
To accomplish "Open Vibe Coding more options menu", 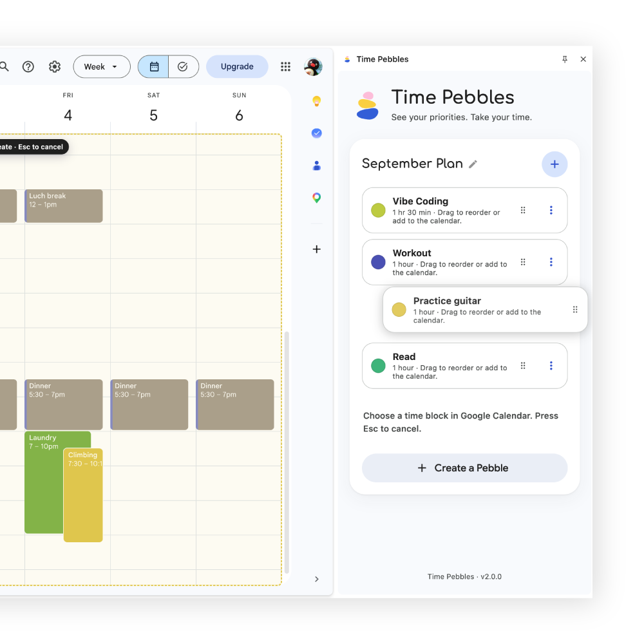I will (x=551, y=211).
